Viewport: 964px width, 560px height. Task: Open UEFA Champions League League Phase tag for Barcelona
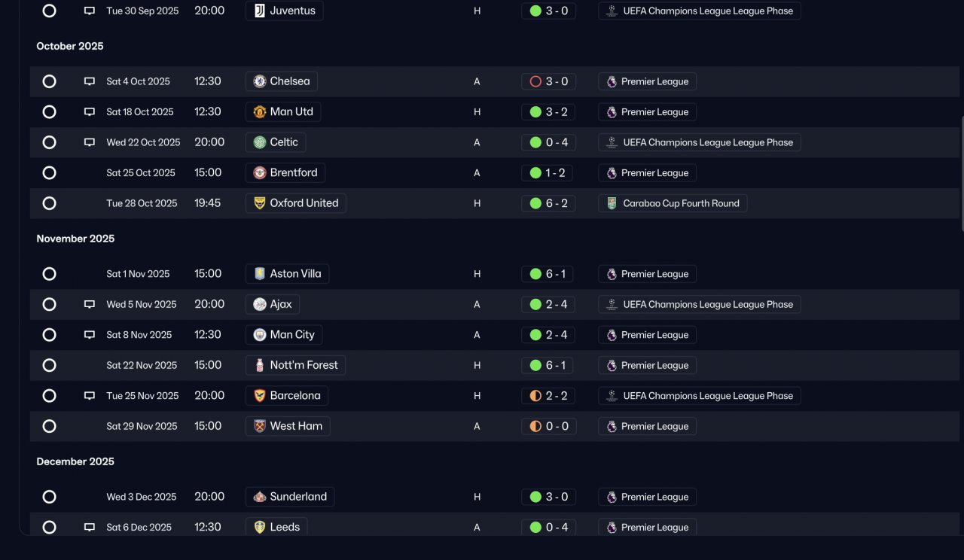(x=700, y=396)
